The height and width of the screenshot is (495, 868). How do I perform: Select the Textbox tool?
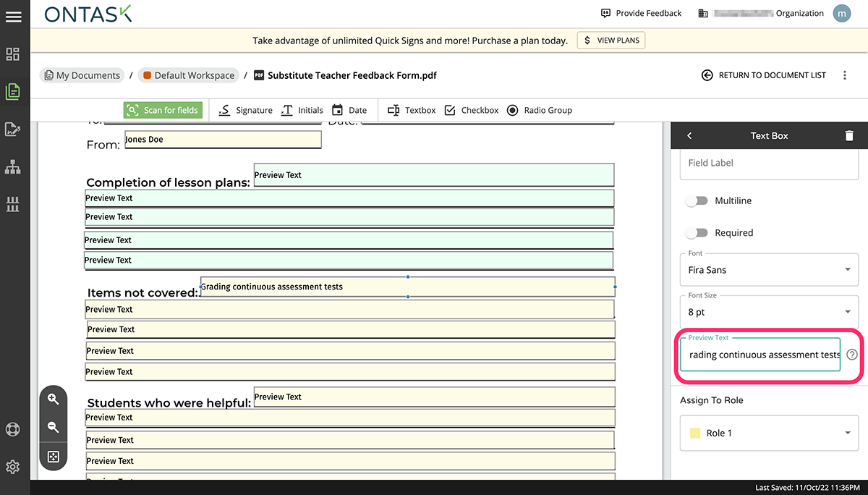[410, 110]
